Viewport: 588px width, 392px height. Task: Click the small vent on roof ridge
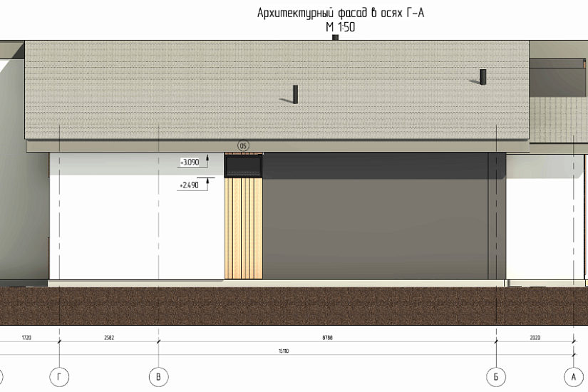click(x=335, y=38)
